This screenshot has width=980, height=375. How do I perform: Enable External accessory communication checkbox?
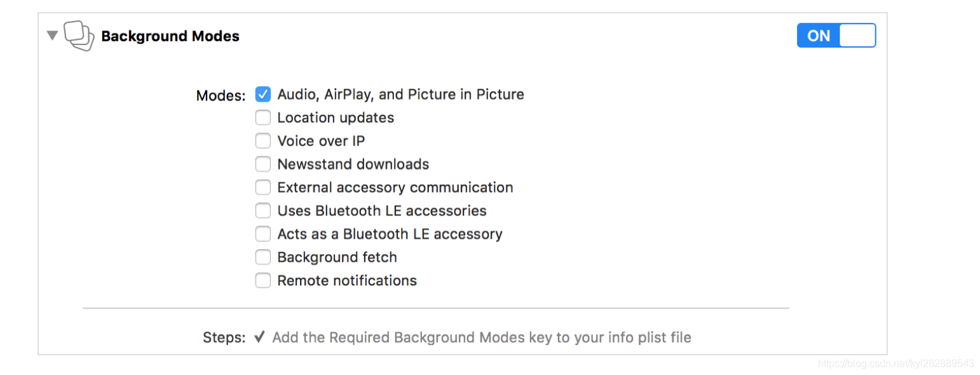[x=263, y=187]
